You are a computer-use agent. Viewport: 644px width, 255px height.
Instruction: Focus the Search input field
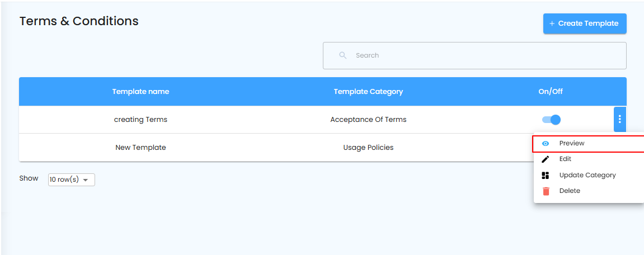point(481,55)
